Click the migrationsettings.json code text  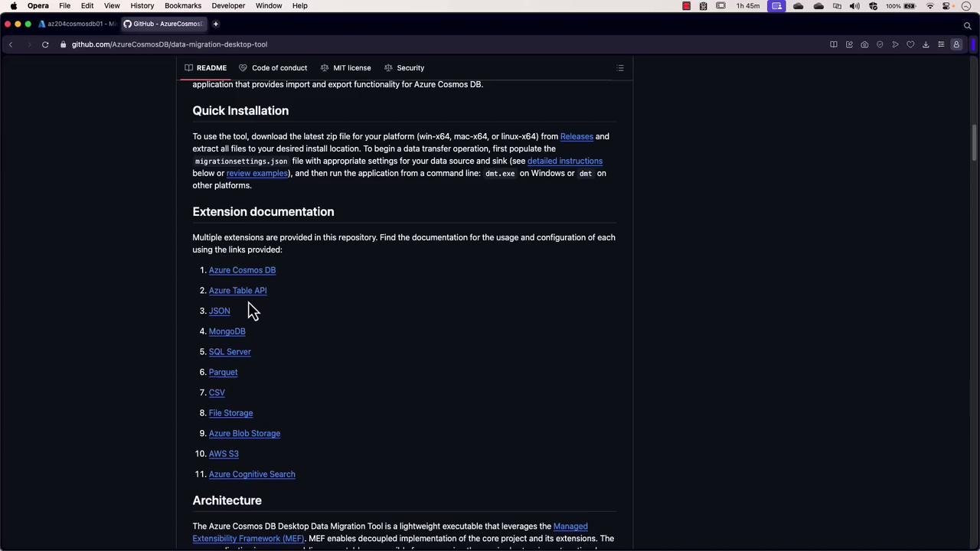[x=241, y=161]
